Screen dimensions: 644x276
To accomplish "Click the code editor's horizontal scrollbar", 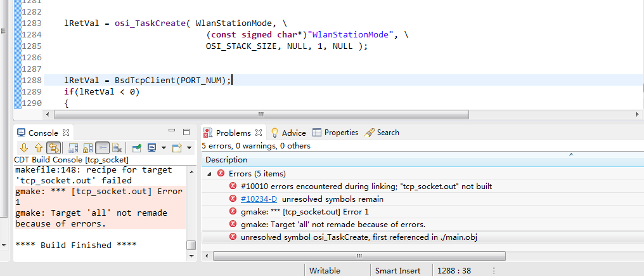I will [x=260, y=115].
